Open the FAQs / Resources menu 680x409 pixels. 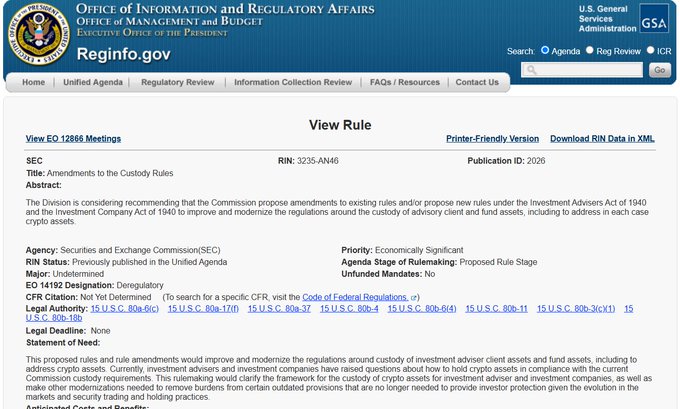pos(405,82)
